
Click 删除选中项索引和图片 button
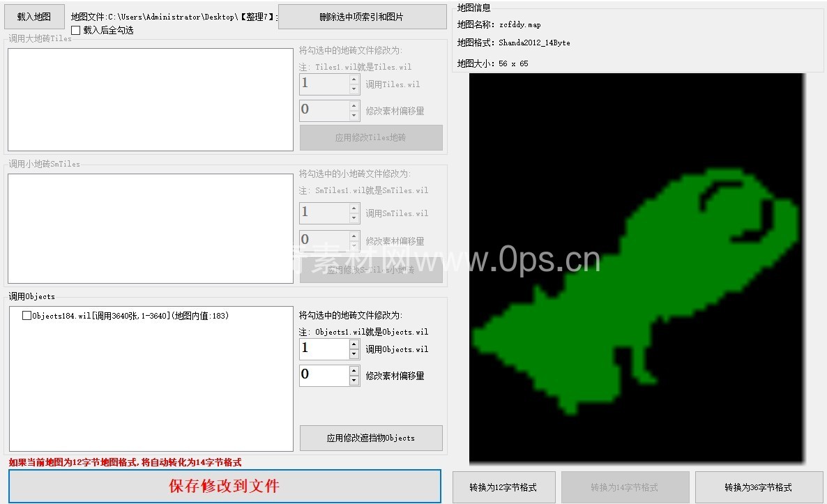362,17
